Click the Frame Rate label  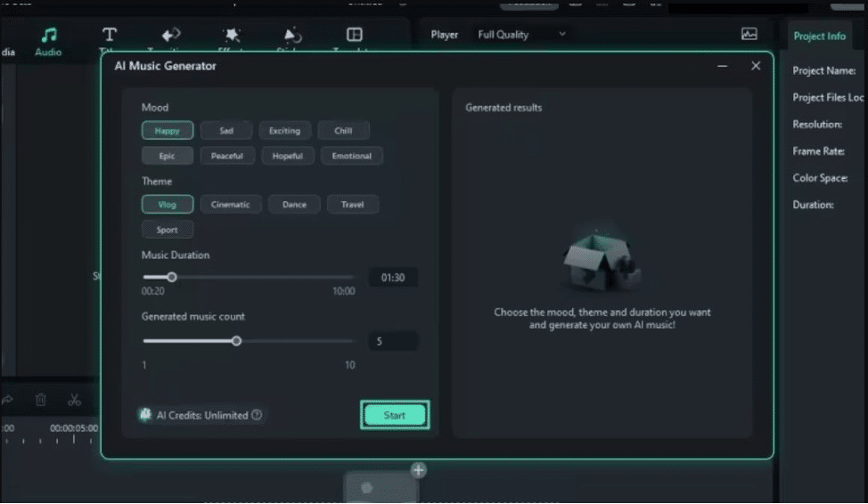(x=818, y=151)
